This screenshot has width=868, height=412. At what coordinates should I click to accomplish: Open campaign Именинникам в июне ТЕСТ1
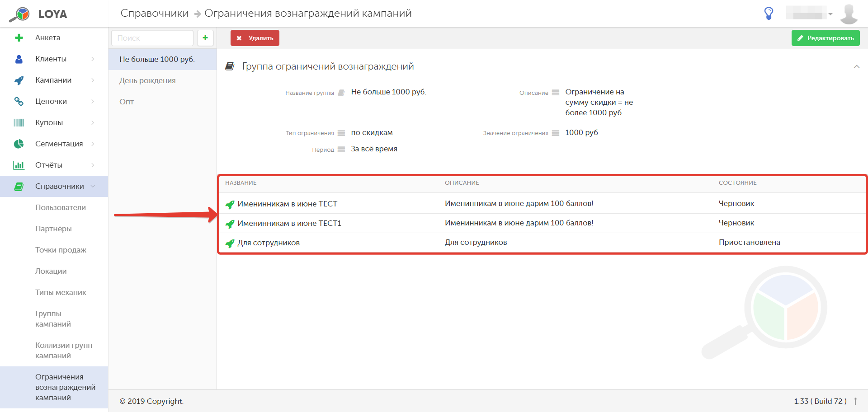[x=289, y=223]
